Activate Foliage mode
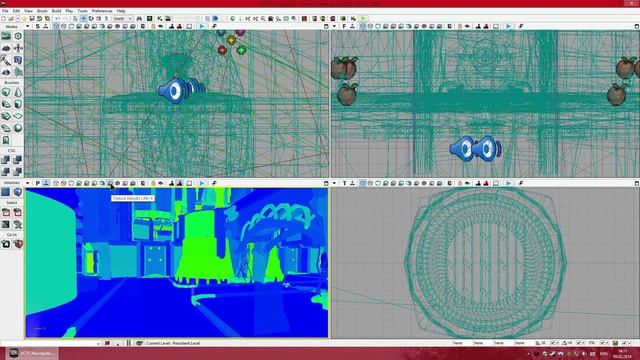The image size is (640, 360). 18,72
